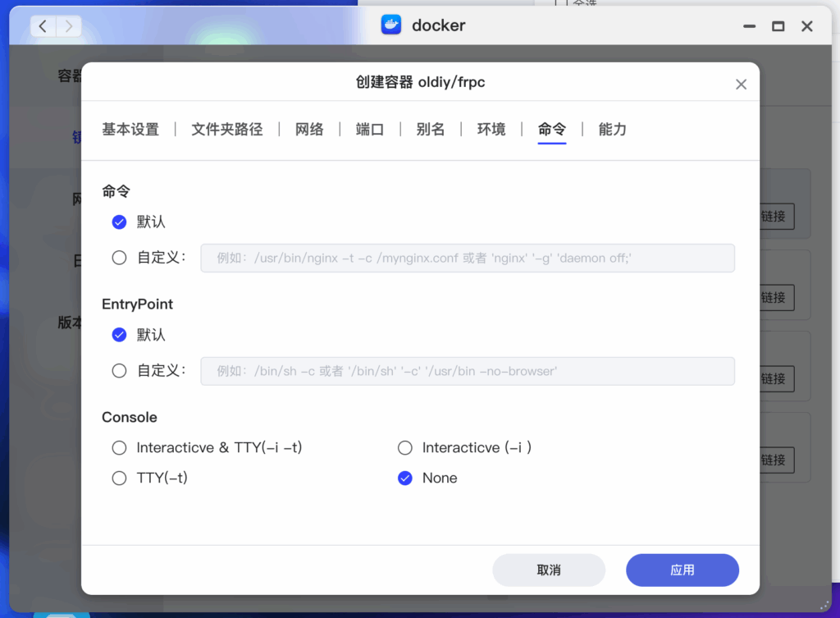Select 默认 for EntryPoint
840x618 pixels.
(118, 334)
